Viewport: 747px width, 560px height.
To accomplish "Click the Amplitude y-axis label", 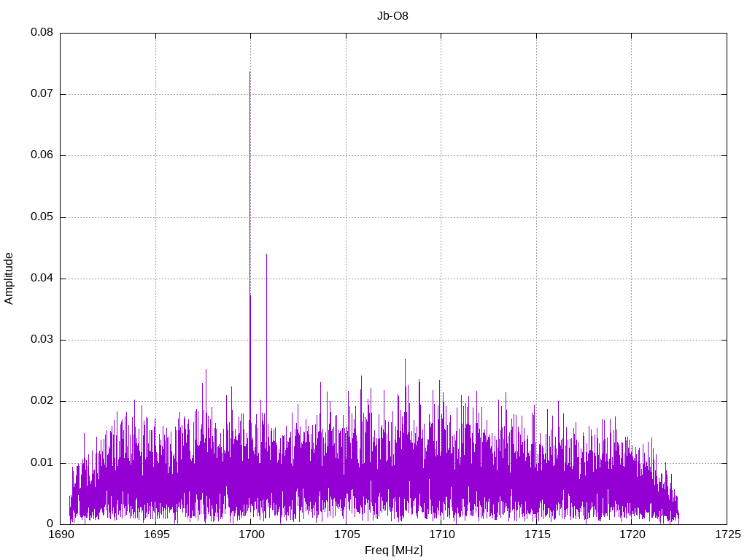I will (9, 278).
